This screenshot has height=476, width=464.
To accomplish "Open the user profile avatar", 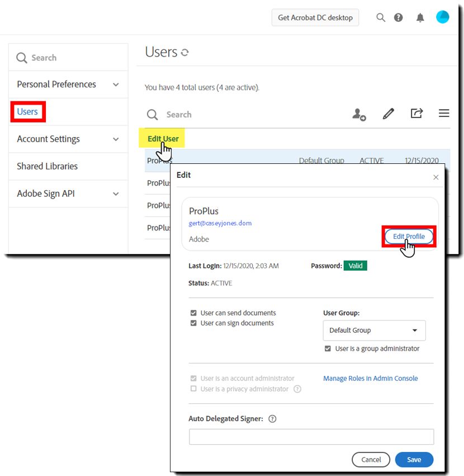I will 442,17.
